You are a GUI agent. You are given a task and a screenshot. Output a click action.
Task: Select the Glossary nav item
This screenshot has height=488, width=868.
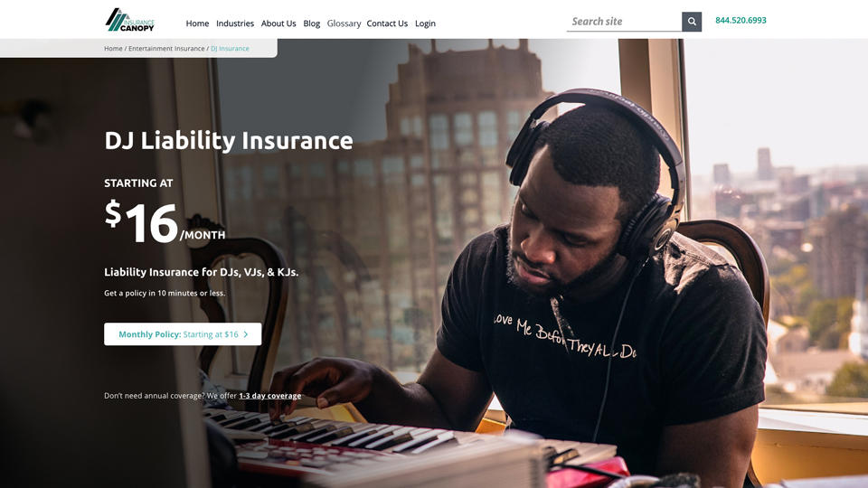click(344, 23)
